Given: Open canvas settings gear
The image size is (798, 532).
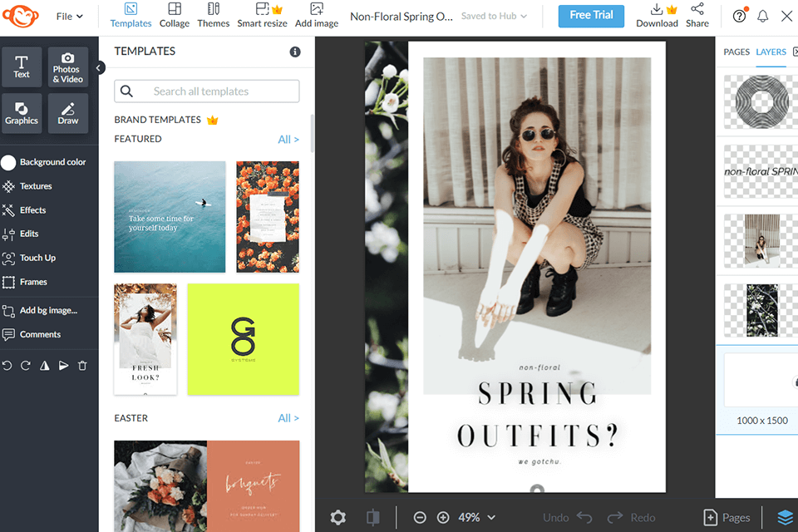Looking at the screenshot, I should (338, 518).
